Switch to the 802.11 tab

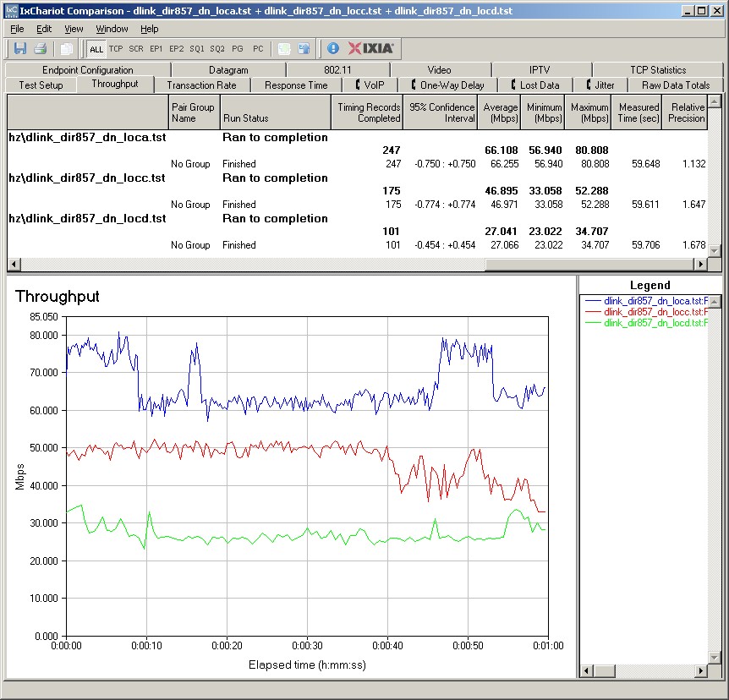tap(337, 69)
